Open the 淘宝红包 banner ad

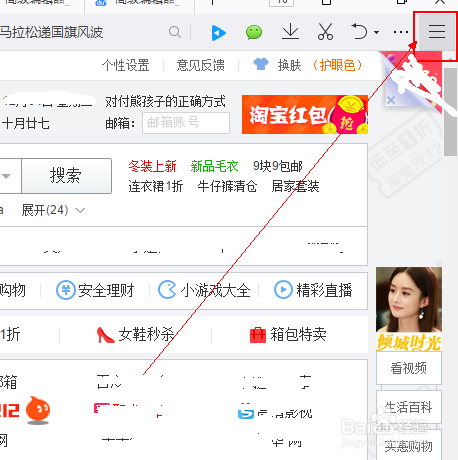pyautogui.click(x=305, y=114)
